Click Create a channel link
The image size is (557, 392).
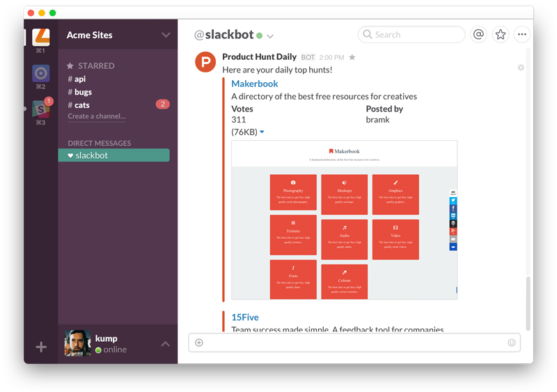97,116
